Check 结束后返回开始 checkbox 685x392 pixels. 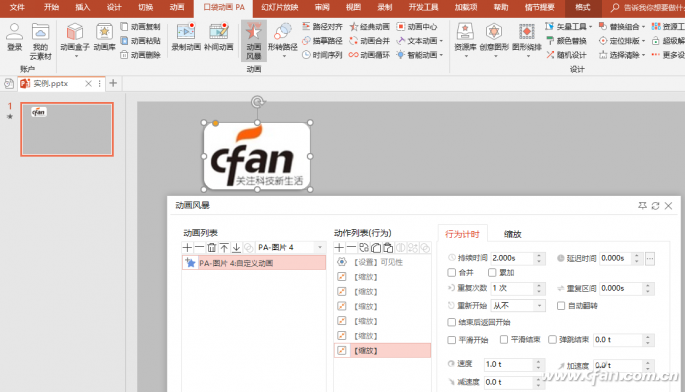(452, 322)
